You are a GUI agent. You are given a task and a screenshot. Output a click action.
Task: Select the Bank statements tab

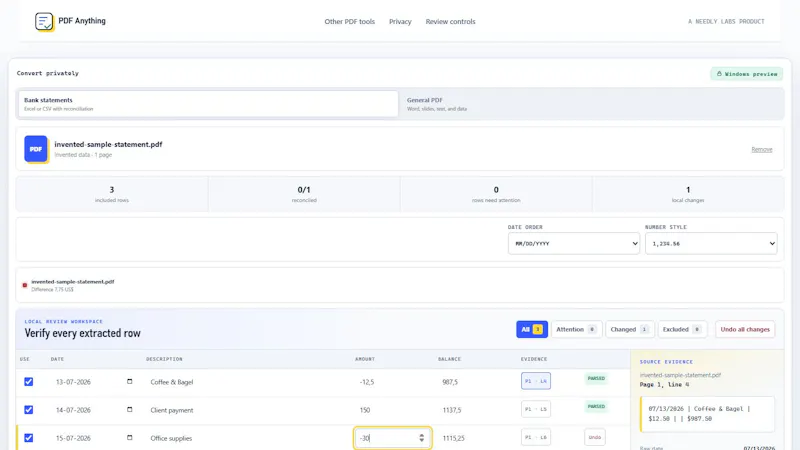coord(208,104)
